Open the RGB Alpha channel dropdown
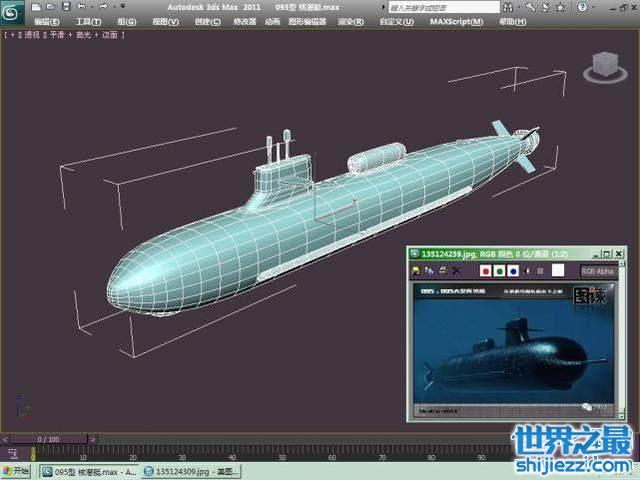 coord(599,270)
